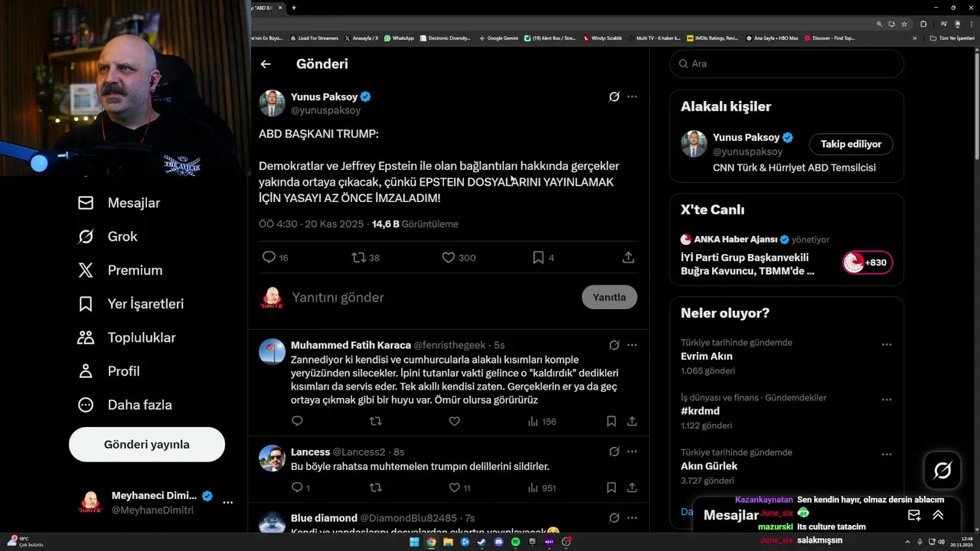The height and width of the screenshot is (551, 980).
Task: Join the ANKA Haber Ajansı live with +830
Action: pos(867,262)
